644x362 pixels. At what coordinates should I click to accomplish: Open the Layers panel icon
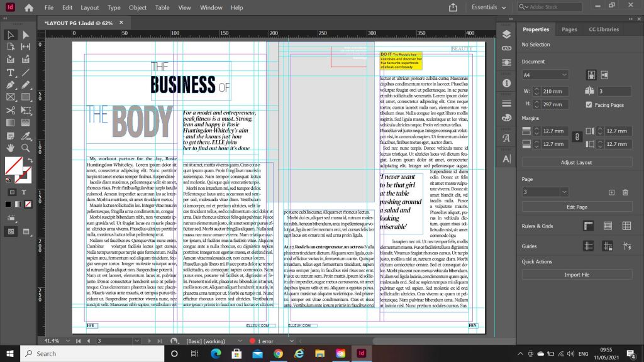(x=506, y=35)
